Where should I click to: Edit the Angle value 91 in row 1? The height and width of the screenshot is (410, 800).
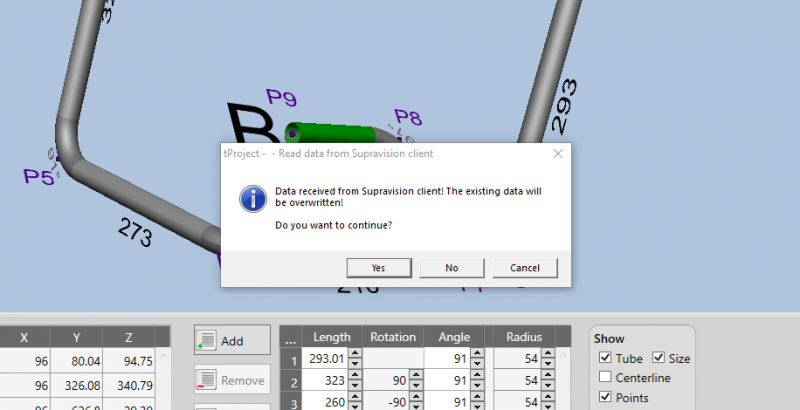point(447,359)
